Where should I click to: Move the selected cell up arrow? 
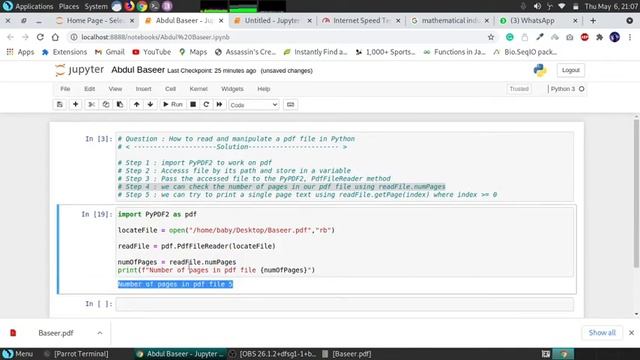(136, 104)
